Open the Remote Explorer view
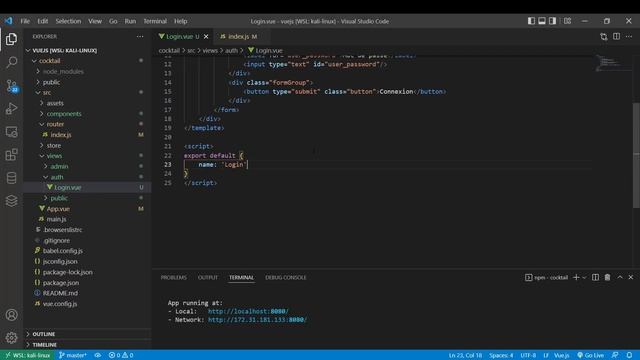Viewport: 640px width, 360px height. click(11, 131)
